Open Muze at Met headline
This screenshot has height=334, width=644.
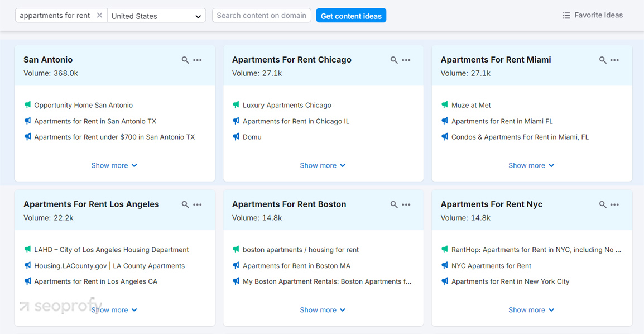(x=471, y=105)
